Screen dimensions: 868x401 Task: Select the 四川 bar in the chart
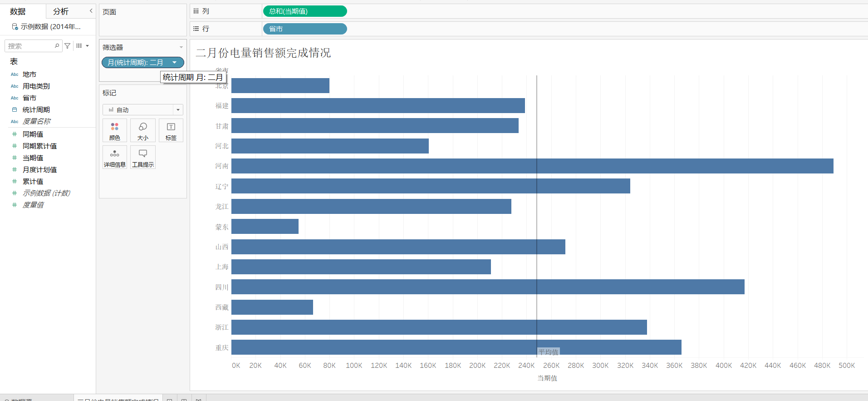click(x=488, y=287)
